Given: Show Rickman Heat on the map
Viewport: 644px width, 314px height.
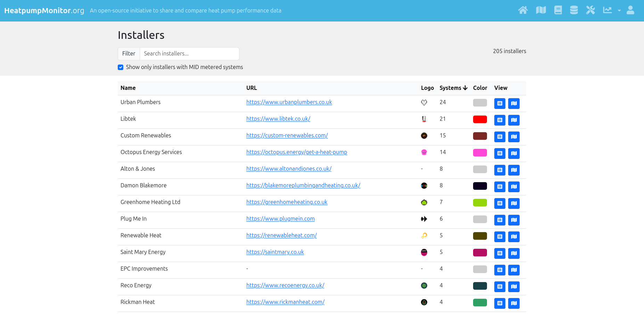Looking at the screenshot, I should pyautogui.click(x=514, y=303).
